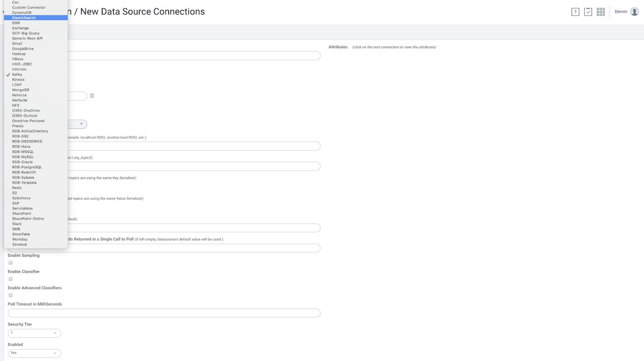The width and height of the screenshot is (644, 361).
Task: Click the Dimitri profile avatar icon
Action: coord(636,12)
